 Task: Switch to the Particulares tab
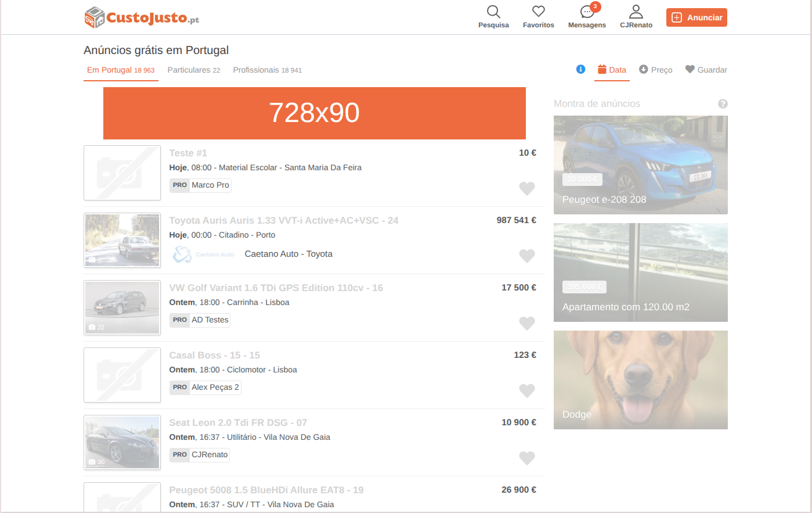193,70
